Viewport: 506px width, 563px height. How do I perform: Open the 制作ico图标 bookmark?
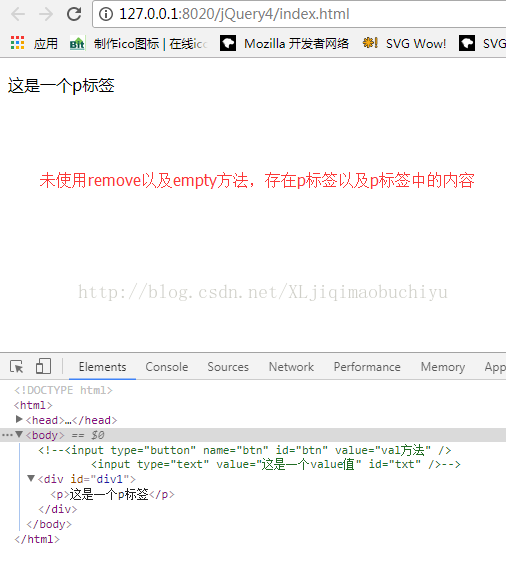(150, 44)
